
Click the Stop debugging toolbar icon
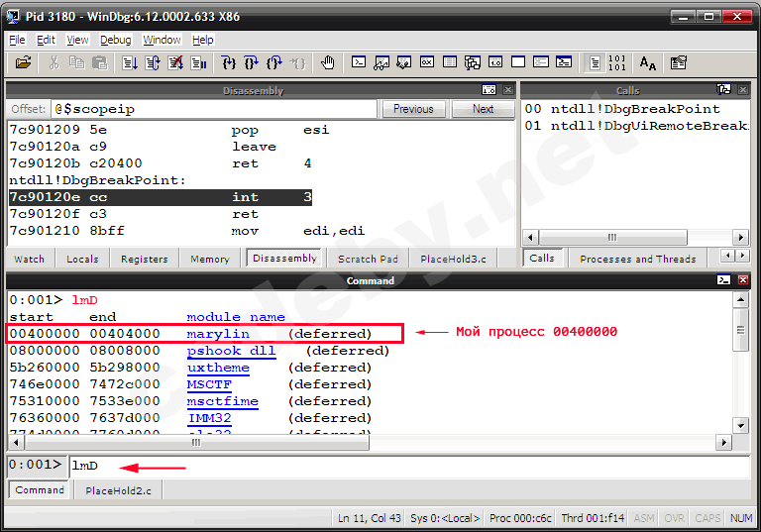pyautogui.click(x=175, y=62)
